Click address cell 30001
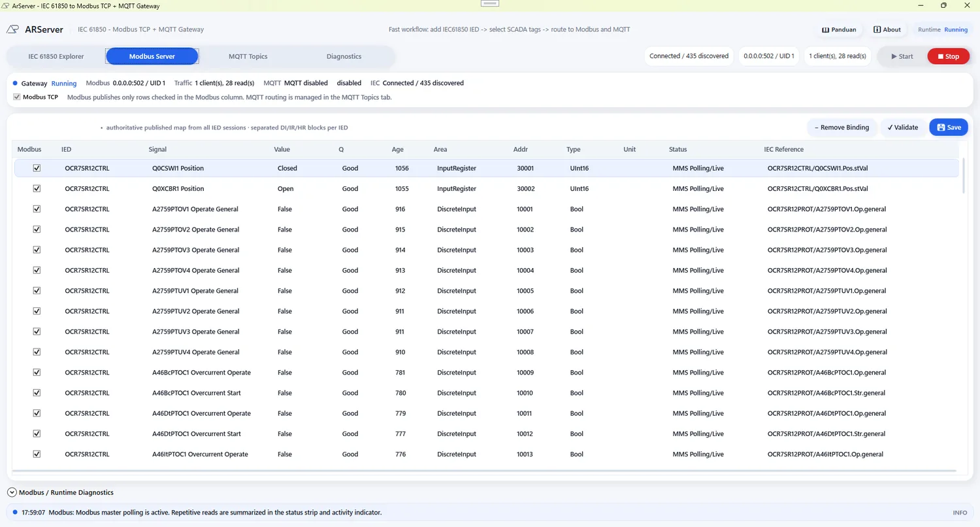The width and height of the screenshot is (980, 527). pyautogui.click(x=525, y=168)
